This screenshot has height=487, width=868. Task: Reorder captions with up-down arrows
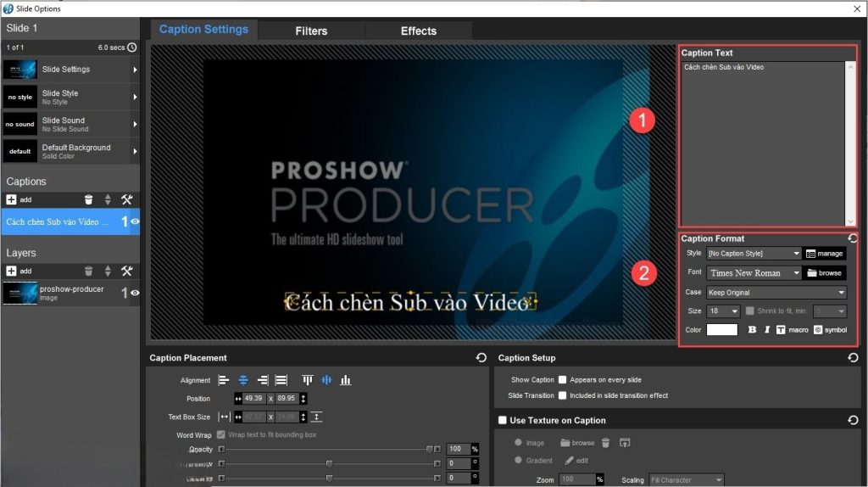(108, 199)
